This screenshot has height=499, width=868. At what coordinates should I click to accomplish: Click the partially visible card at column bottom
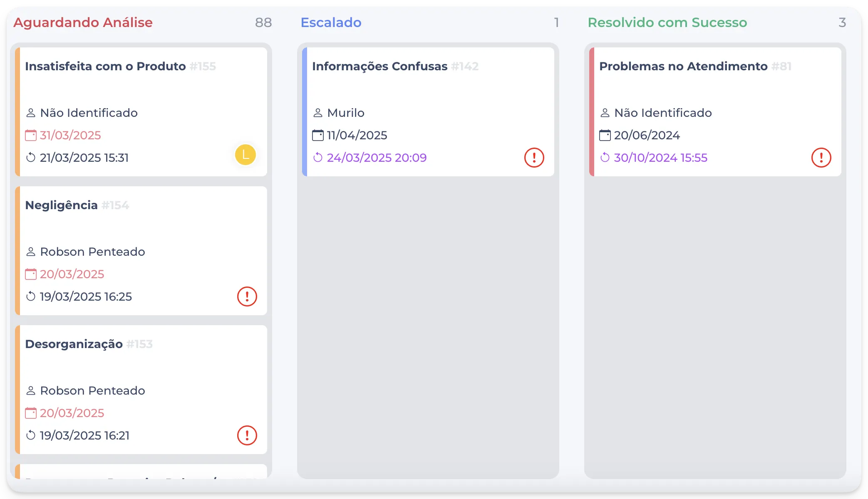pyautogui.click(x=141, y=472)
